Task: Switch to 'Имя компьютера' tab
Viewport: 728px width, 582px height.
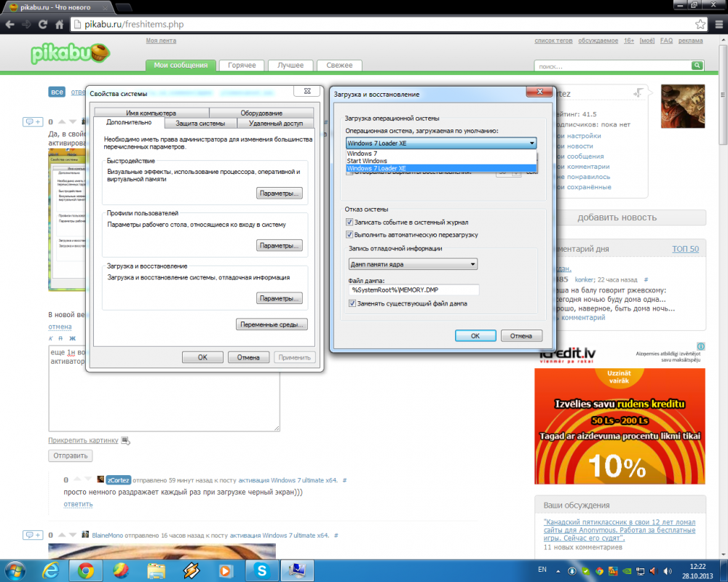Action: pos(151,113)
